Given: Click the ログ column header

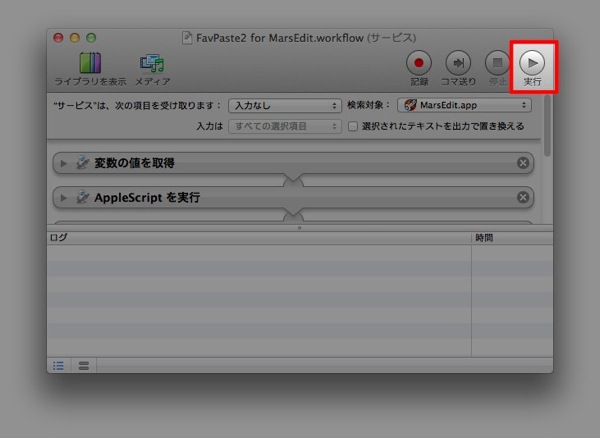Looking at the screenshot, I should [x=259, y=238].
